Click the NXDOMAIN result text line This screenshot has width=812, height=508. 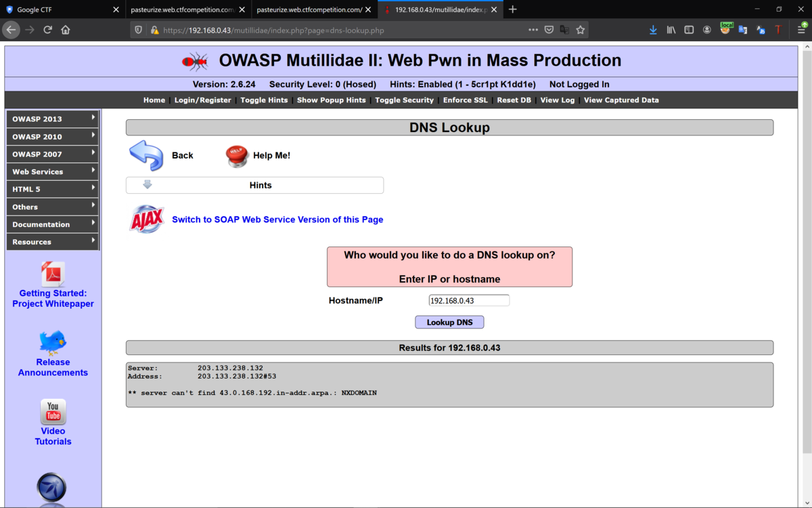point(252,393)
